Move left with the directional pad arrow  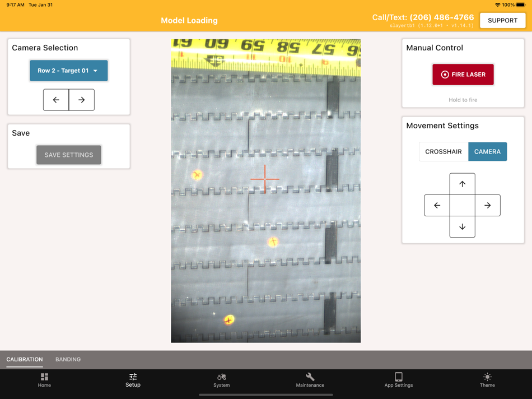click(437, 206)
